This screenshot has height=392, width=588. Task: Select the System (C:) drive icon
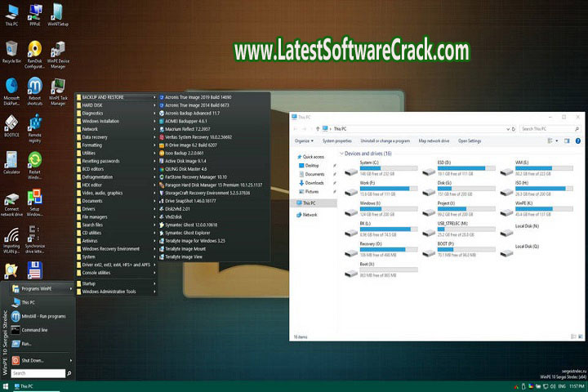click(351, 171)
